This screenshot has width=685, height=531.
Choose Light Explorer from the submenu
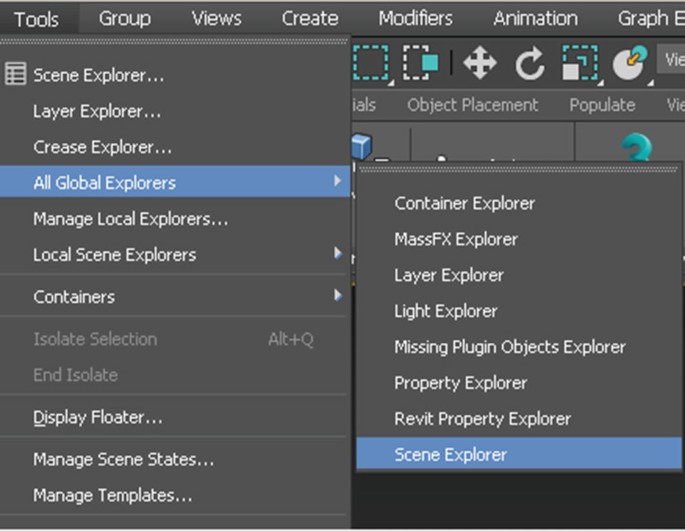click(446, 311)
